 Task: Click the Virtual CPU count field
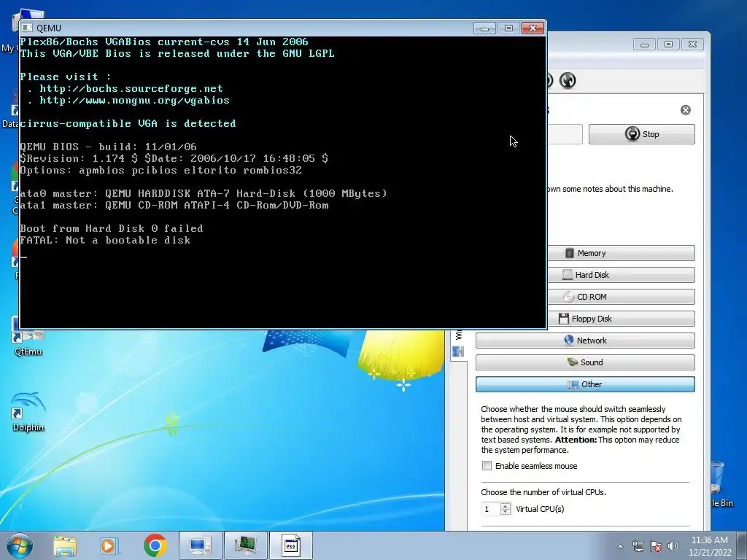click(491, 509)
